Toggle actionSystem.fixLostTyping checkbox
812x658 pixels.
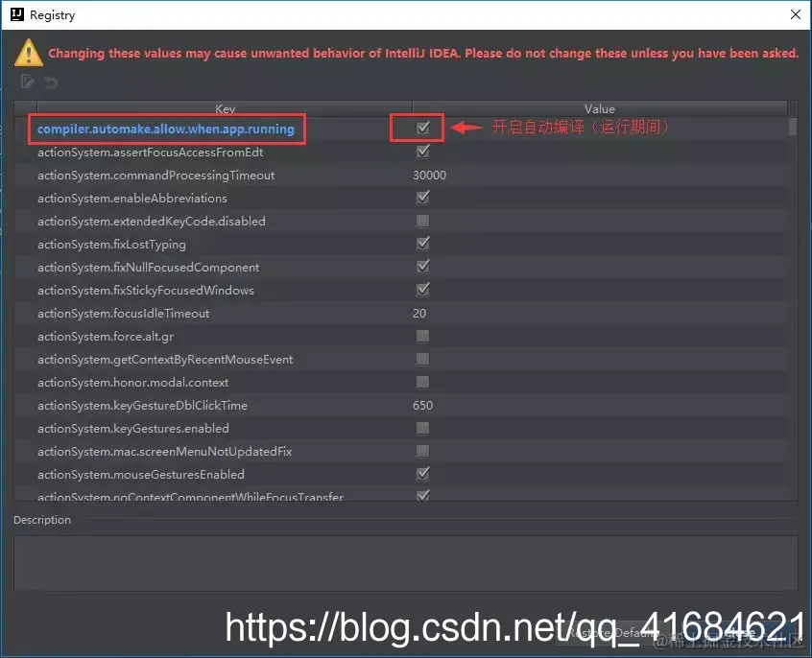pos(423,244)
